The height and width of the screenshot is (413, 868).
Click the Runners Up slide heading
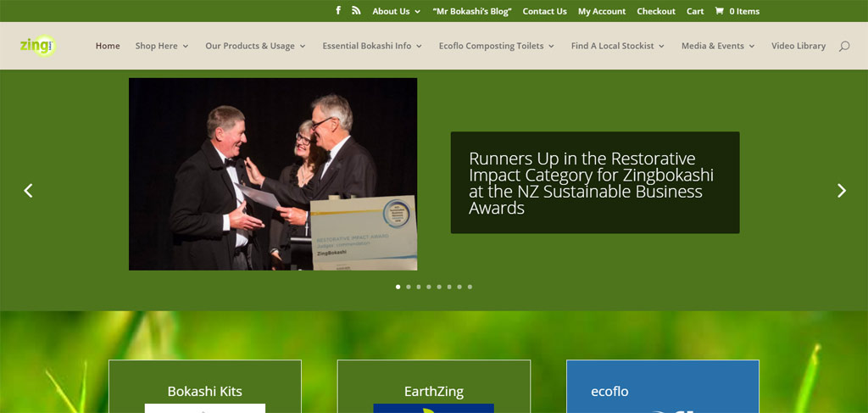[x=591, y=183]
